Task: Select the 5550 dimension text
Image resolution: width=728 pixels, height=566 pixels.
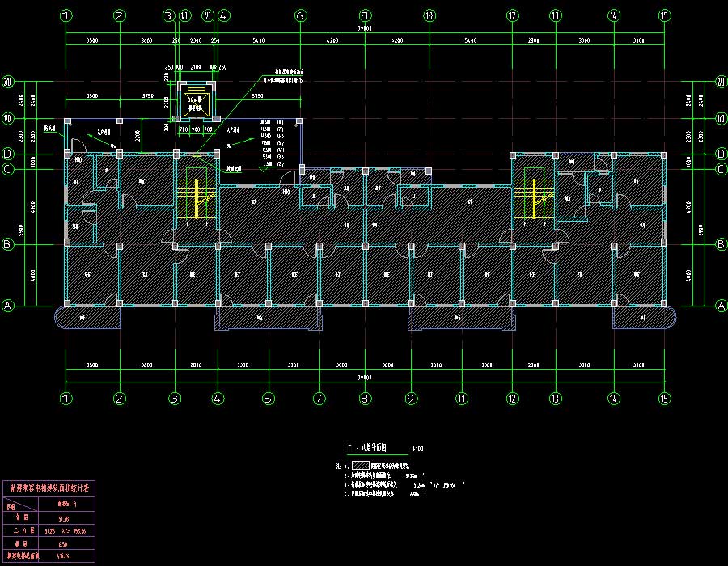Action: tap(258, 95)
